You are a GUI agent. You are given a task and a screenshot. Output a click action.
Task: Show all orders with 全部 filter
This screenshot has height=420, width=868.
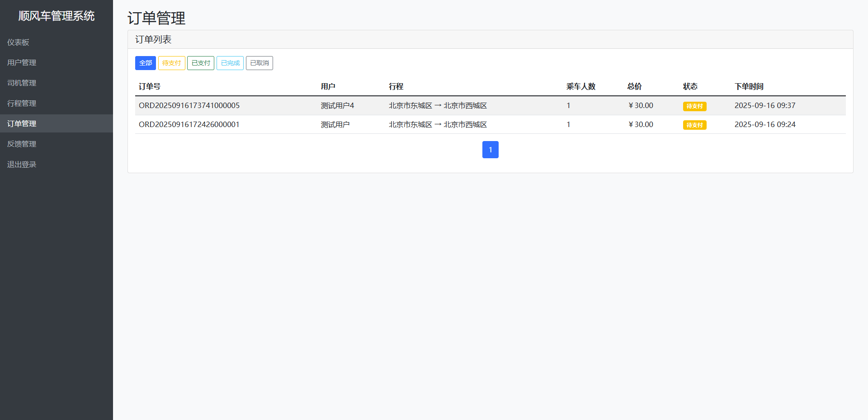coord(145,63)
